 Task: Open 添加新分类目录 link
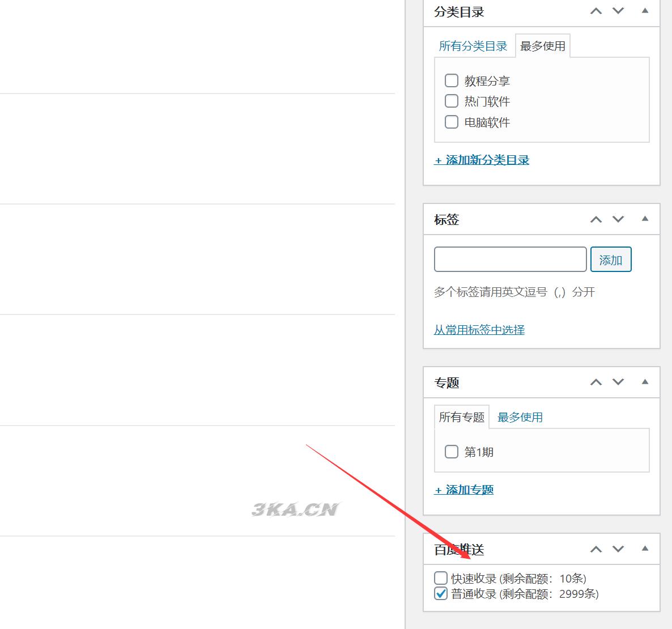click(x=482, y=160)
